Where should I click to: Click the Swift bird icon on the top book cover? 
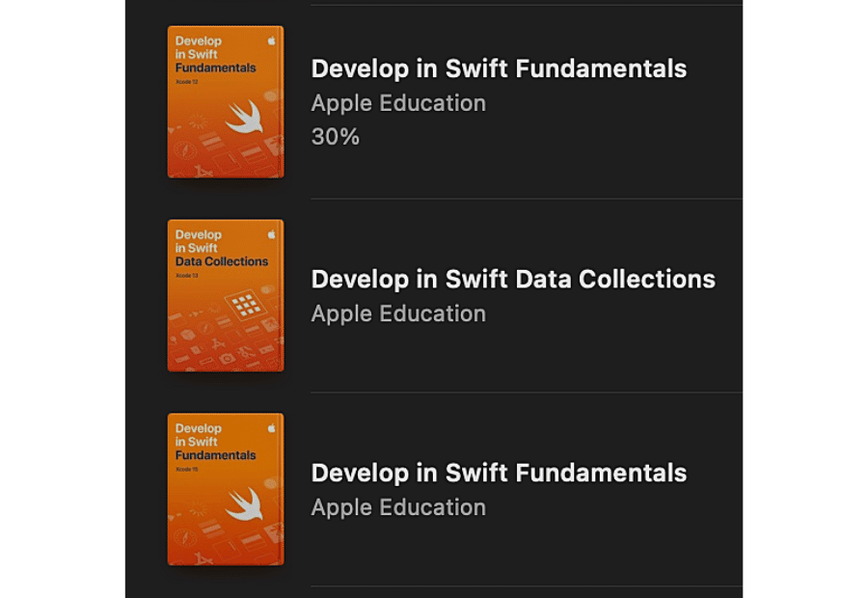245,117
